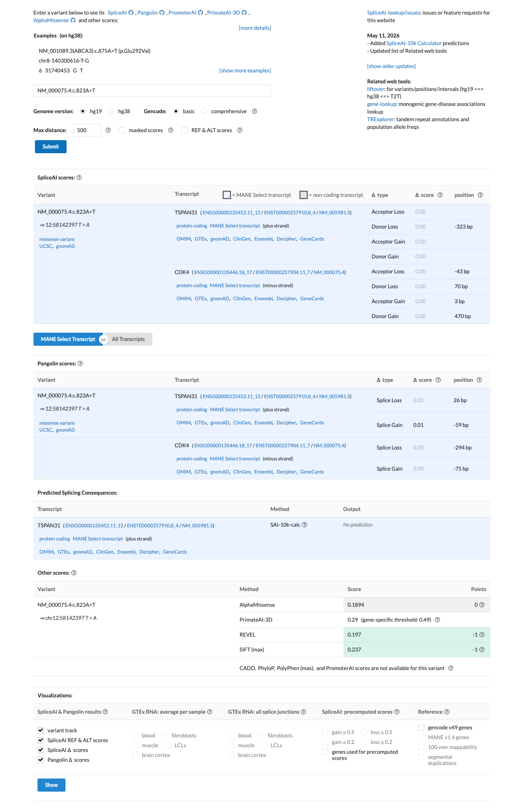Open help icon next to Other scores heading
529x812 pixels.
pos(74,573)
